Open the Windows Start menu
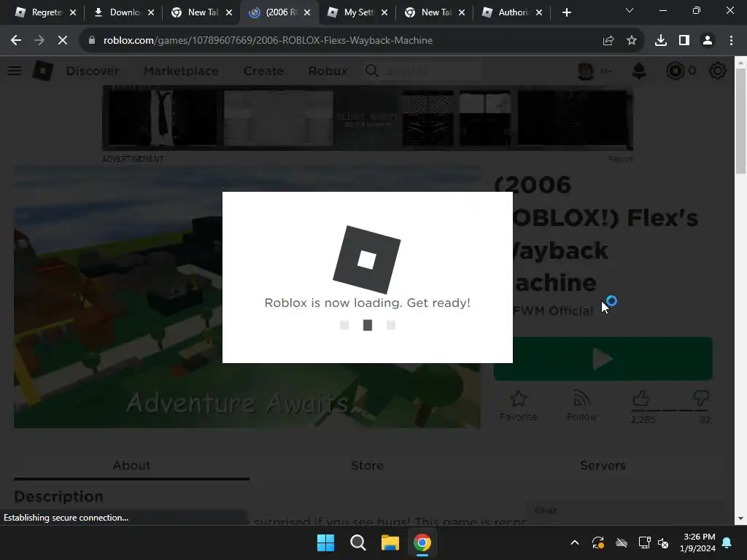747x560 pixels. pos(326,542)
